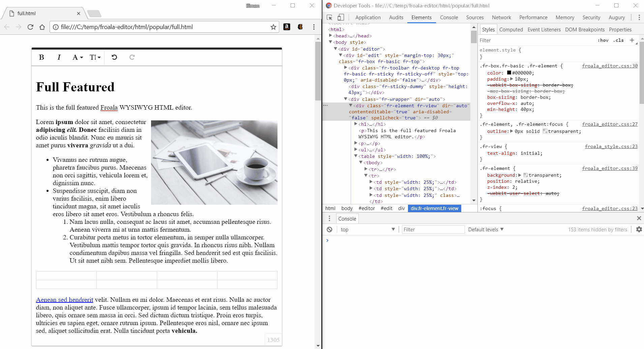
Task: Switch to the Augury tab
Action: (617, 18)
